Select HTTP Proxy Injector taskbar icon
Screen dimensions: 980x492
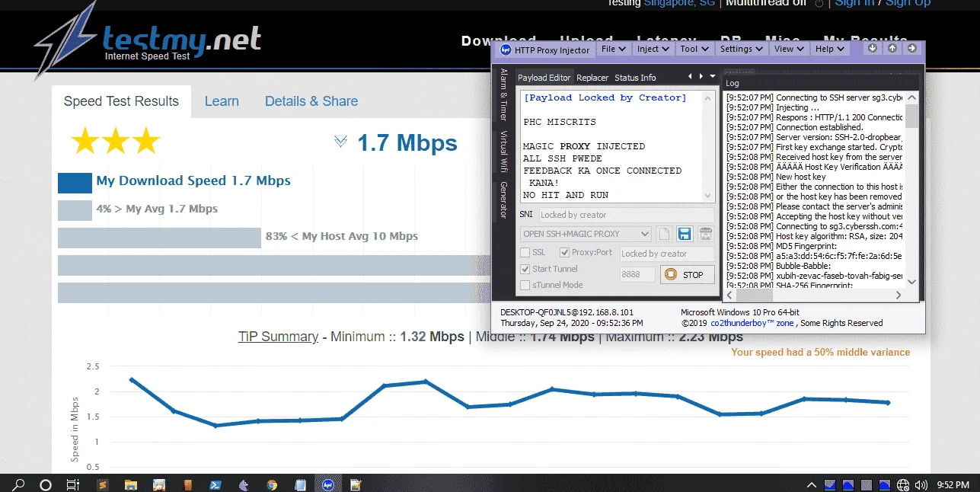pos(328,484)
